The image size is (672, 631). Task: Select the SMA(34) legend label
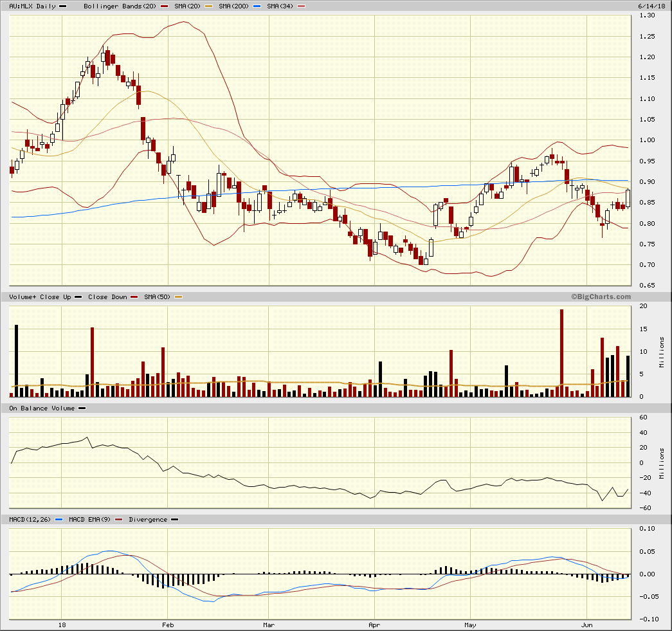click(280, 6)
